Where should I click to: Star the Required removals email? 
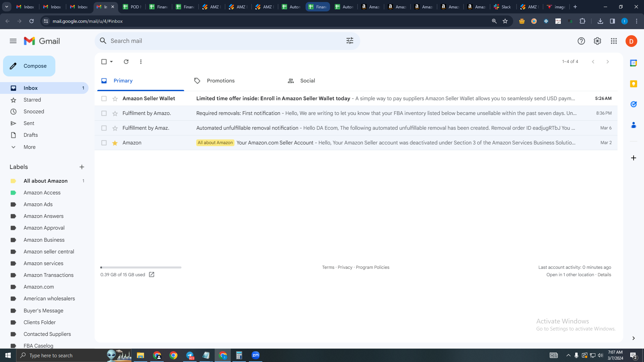click(x=115, y=113)
